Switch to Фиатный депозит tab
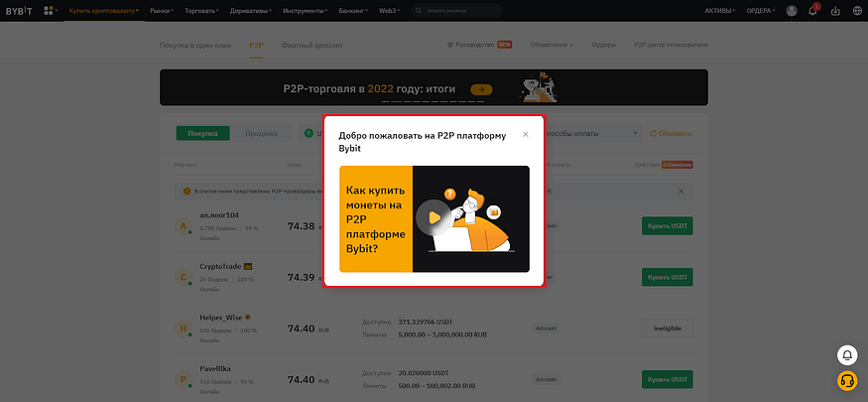Screen dimensions: 868x402 [311, 45]
